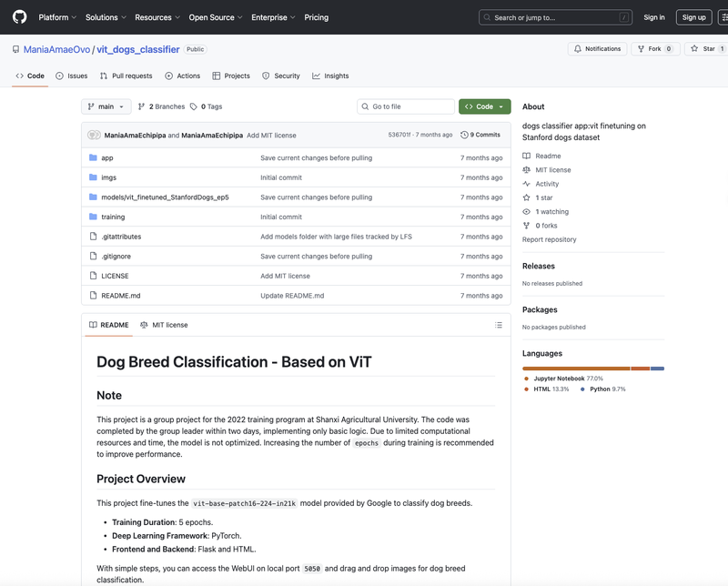Select the Code repository tab
Screen dimensions: 728x586
(x=30, y=76)
